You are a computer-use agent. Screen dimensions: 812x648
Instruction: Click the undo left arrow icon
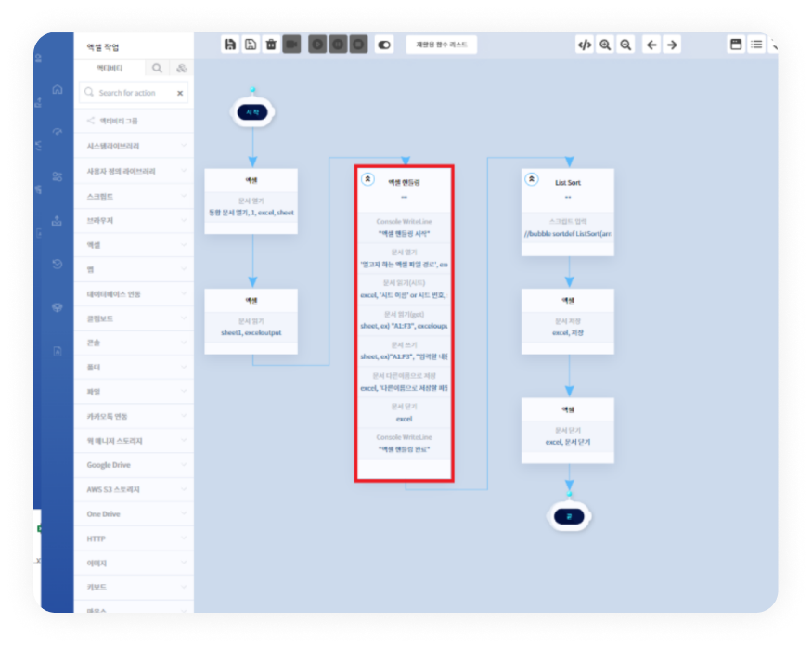(651, 45)
